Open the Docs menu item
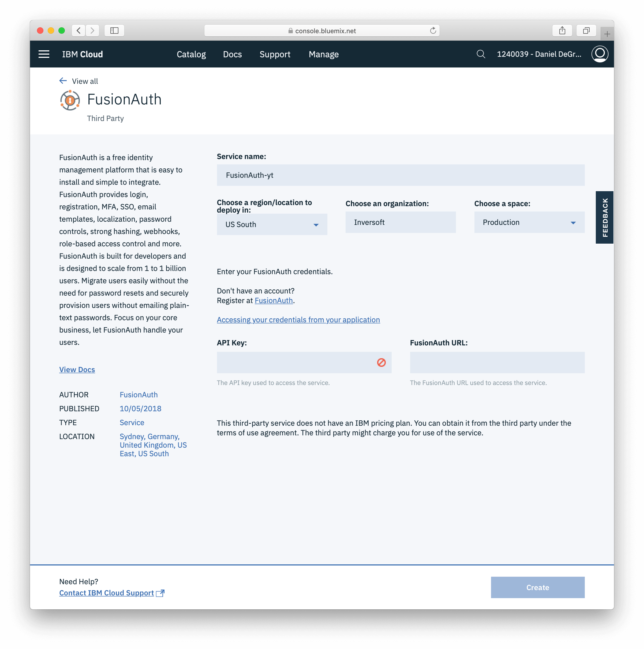Screen dimensions: 644x649 point(232,54)
